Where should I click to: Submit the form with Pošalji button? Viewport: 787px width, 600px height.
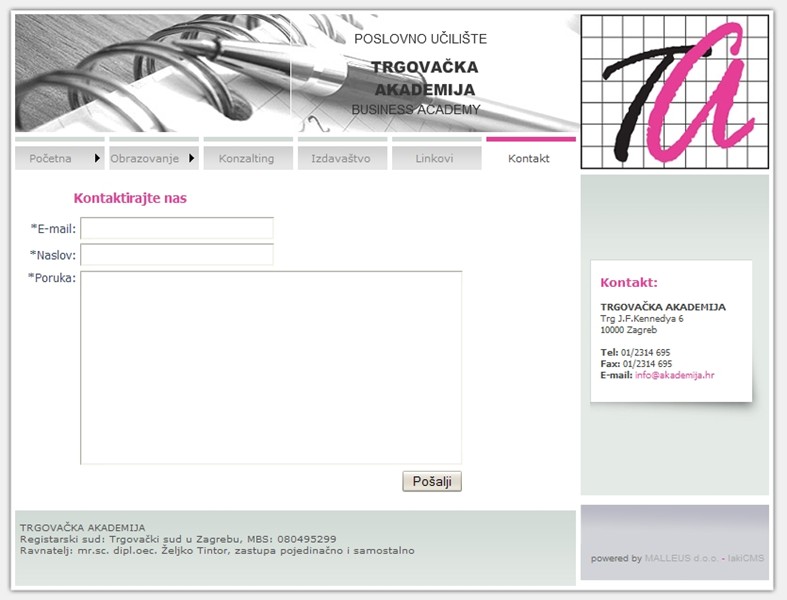point(432,481)
